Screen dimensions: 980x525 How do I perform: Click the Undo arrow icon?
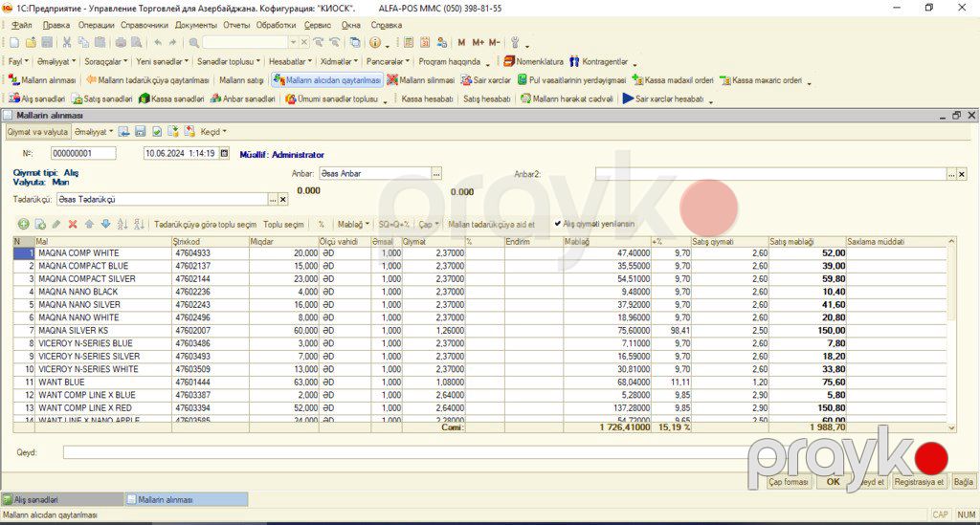(158, 42)
